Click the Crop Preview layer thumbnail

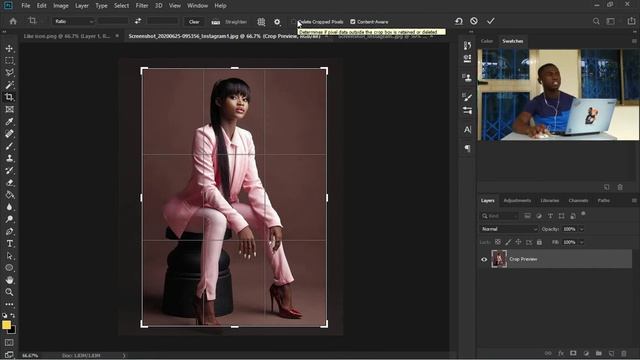(499, 259)
